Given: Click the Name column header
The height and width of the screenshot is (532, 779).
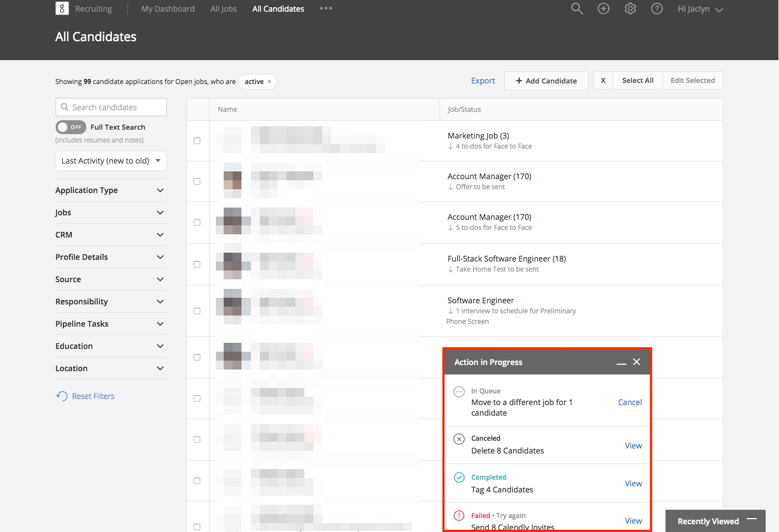Looking at the screenshot, I should 228,110.
